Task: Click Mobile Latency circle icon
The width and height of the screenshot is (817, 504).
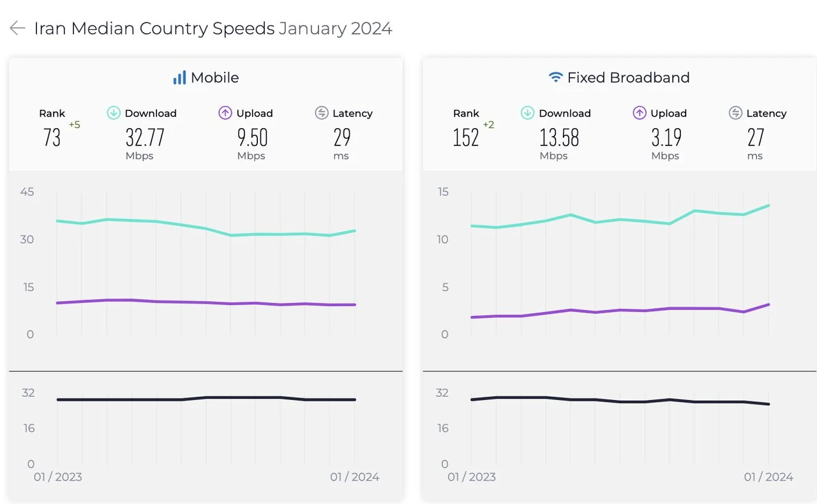Action: coord(322,113)
